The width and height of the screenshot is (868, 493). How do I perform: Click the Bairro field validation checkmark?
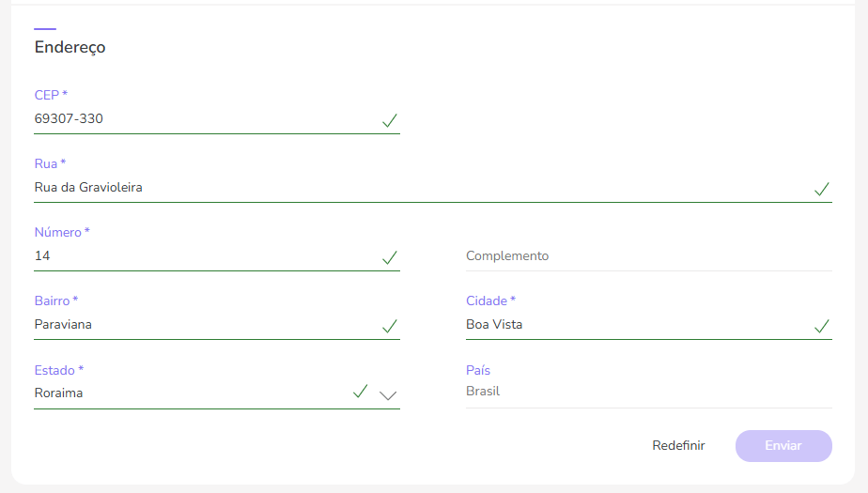pyautogui.click(x=390, y=326)
